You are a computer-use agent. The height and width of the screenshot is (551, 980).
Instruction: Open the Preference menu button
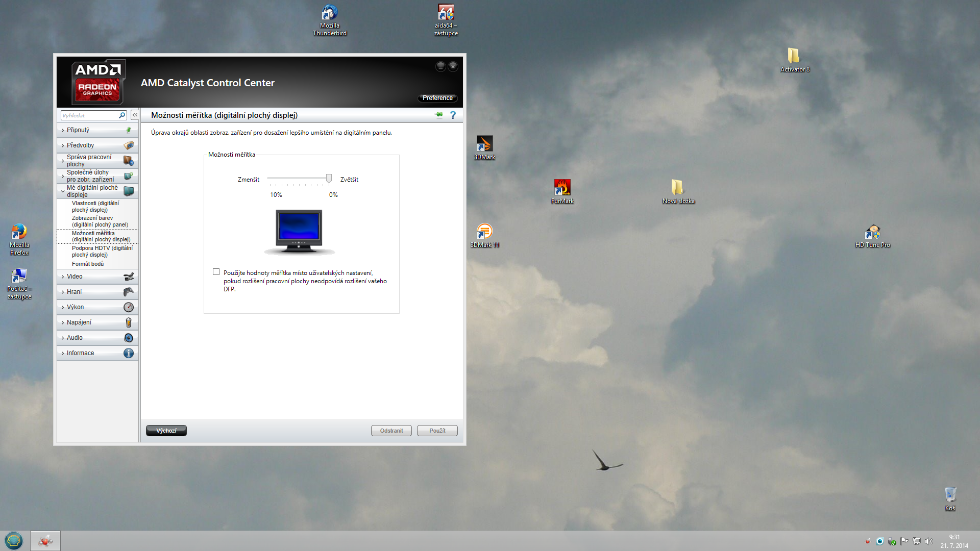tap(437, 98)
